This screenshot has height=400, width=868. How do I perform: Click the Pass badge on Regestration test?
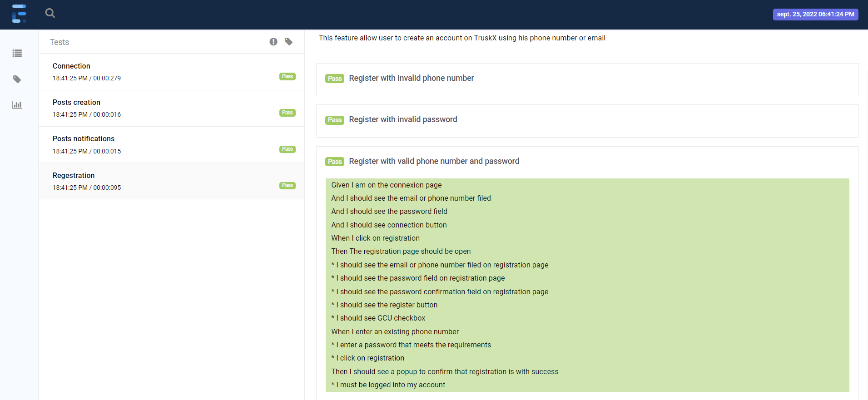(x=288, y=185)
